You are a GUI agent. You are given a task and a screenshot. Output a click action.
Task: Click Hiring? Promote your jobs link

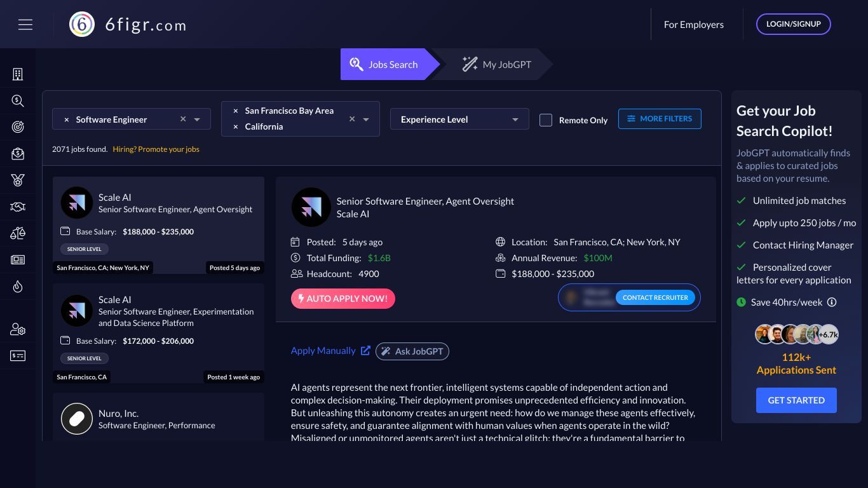(156, 149)
